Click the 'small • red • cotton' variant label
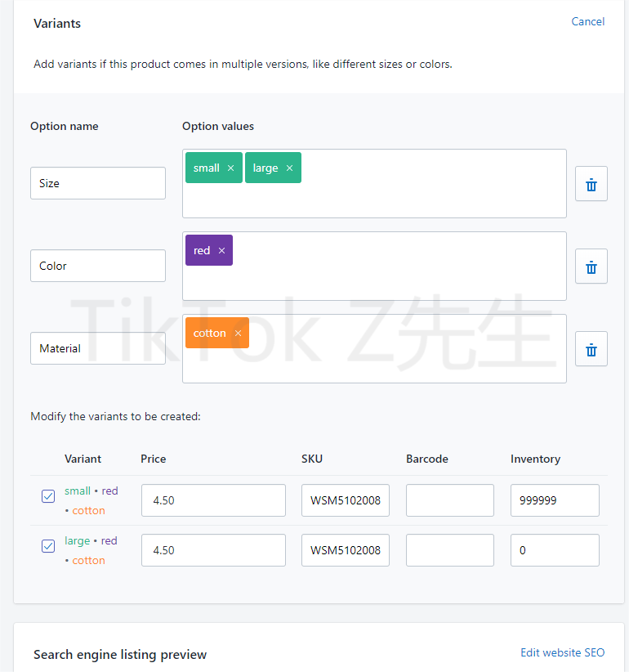Viewport: 629px width, 672px height. pos(91,500)
